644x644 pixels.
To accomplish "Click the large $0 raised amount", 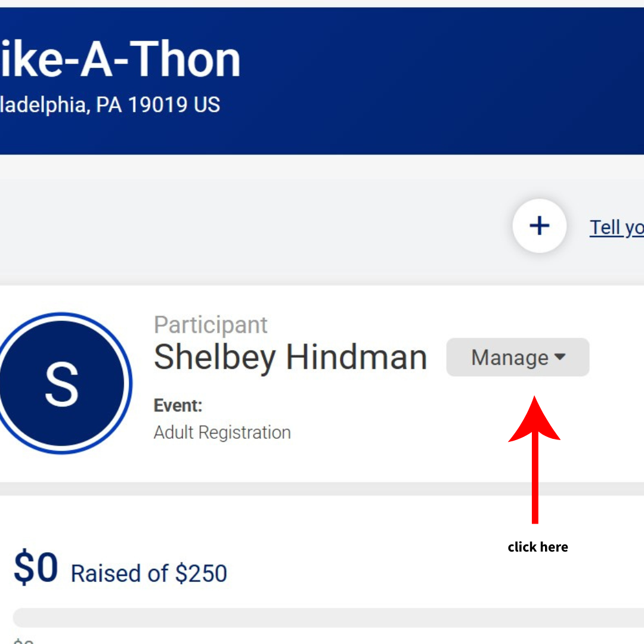I will (x=36, y=568).
